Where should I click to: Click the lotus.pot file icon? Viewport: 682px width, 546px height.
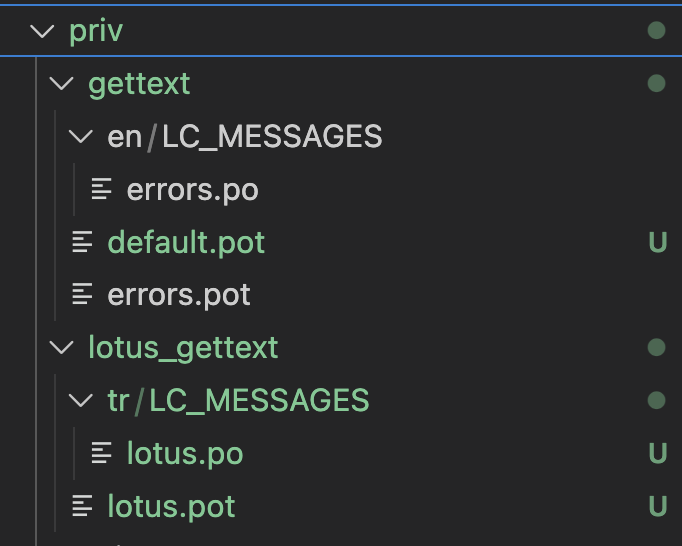tap(82, 507)
